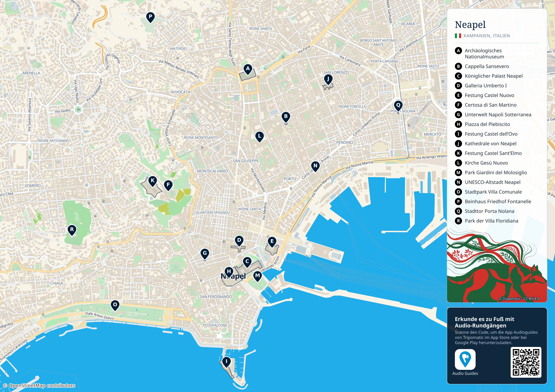Click the Viale Anton Dohrn street label
This screenshot has height=392, width=555.
pyautogui.click(x=99, y=316)
